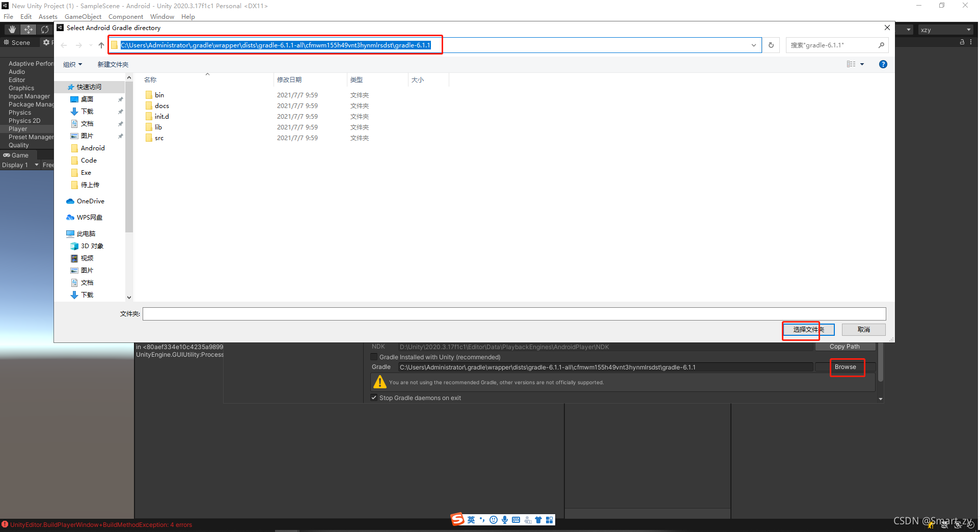The width and height of the screenshot is (980, 532).
Task: Select the Hand tool in Unity toolbar
Action: click(12, 30)
